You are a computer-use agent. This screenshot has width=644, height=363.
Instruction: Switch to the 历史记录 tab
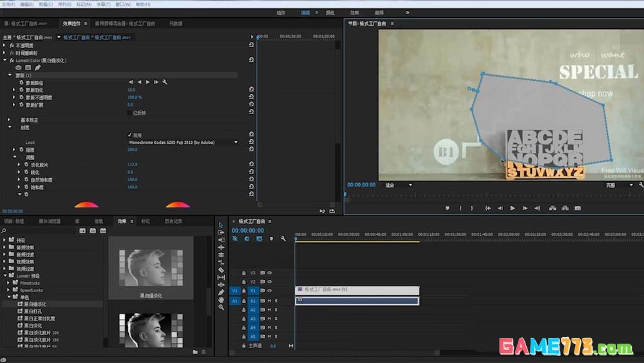pos(173,221)
